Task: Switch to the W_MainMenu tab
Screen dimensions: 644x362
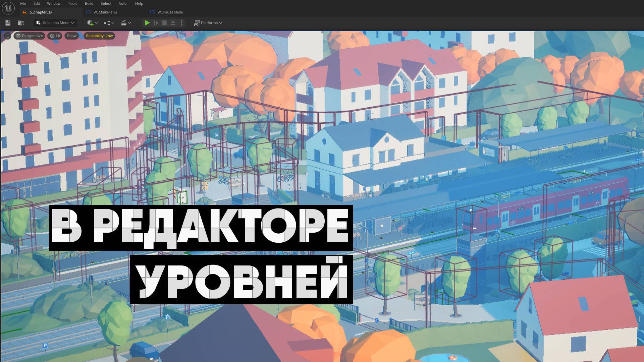Action: pyautogui.click(x=105, y=12)
